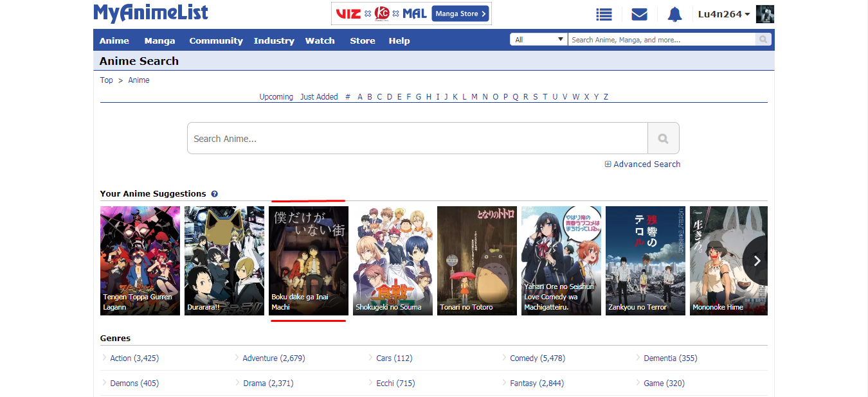Open the Durarara!! thumbnail
Image resolution: width=868 pixels, height=397 pixels.
click(224, 261)
